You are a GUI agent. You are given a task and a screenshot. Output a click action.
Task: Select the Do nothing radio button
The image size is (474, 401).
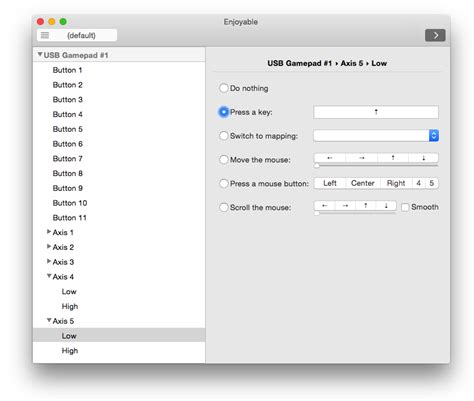coord(224,88)
